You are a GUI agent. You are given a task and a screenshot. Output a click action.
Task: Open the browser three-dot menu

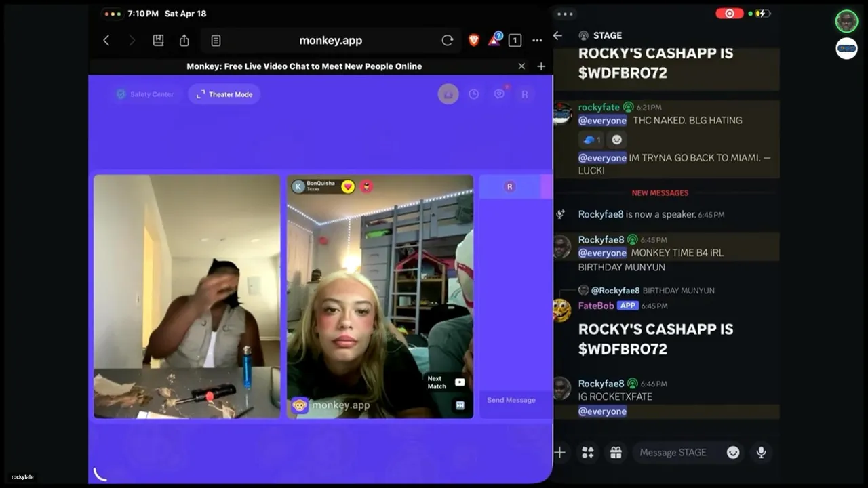pos(537,41)
